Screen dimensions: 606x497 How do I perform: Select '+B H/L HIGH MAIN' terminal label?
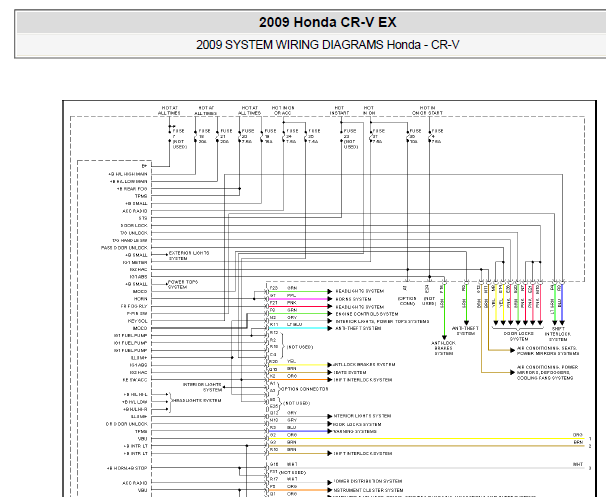click(128, 174)
